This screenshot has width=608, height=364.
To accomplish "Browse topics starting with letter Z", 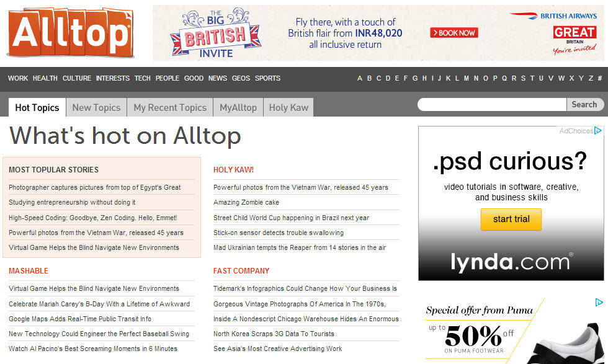I will coord(591,78).
